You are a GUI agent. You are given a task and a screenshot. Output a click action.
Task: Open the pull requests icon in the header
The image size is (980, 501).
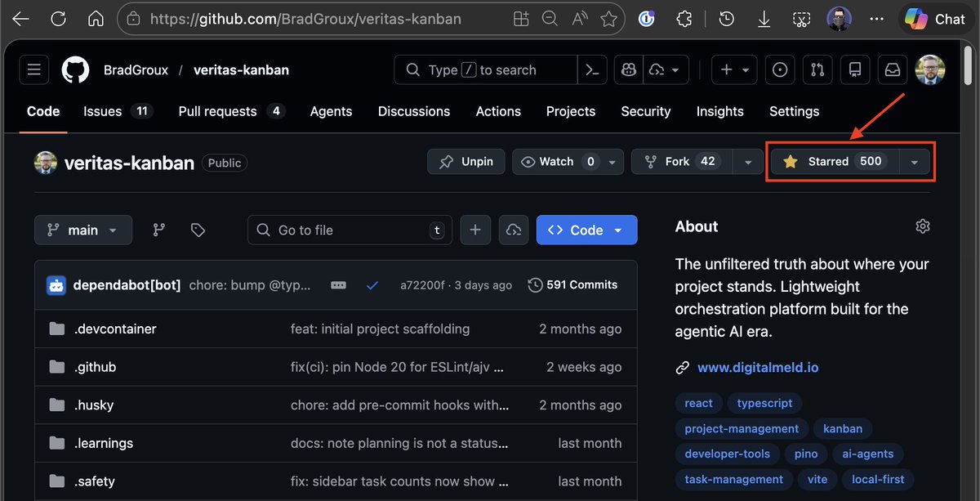click(x=817, y=70)
